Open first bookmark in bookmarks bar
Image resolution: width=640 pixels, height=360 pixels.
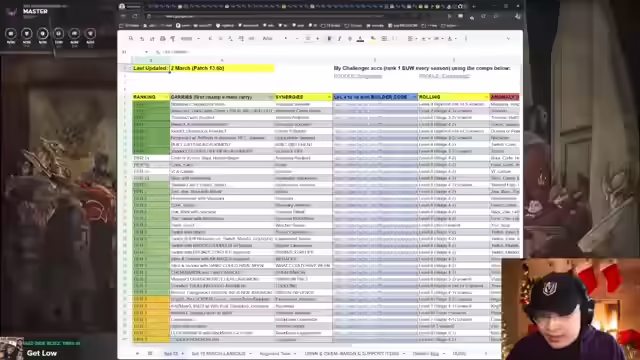tap(129, 25)
